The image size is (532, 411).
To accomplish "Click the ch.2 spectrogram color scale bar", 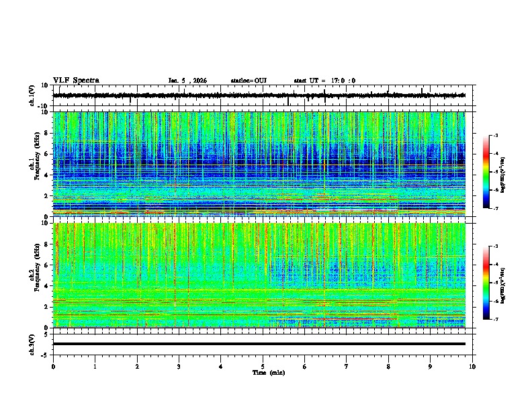I will click(x=486, y=283).
